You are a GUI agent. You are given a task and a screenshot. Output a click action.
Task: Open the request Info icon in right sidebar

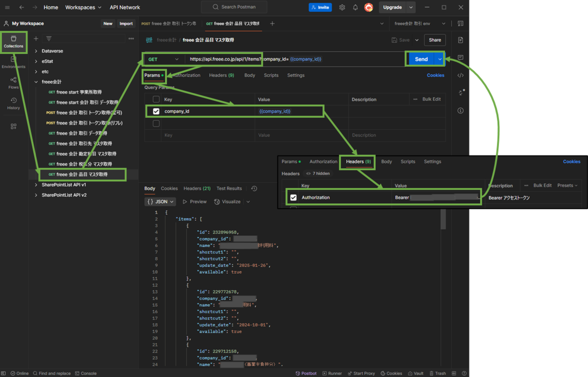(x=460, y=111)
